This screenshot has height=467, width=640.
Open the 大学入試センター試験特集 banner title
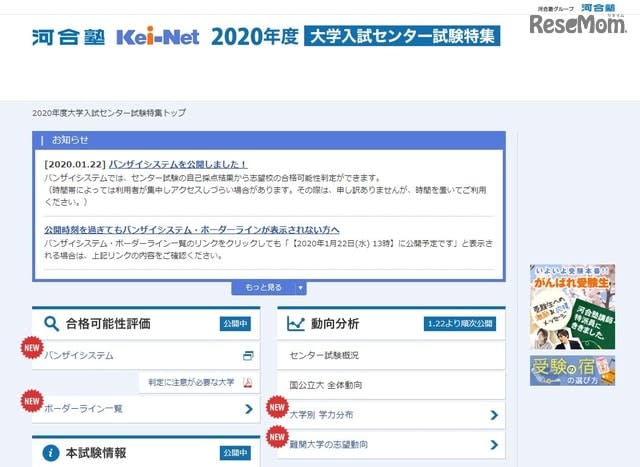pyautogui.click(x=402, y=36)
